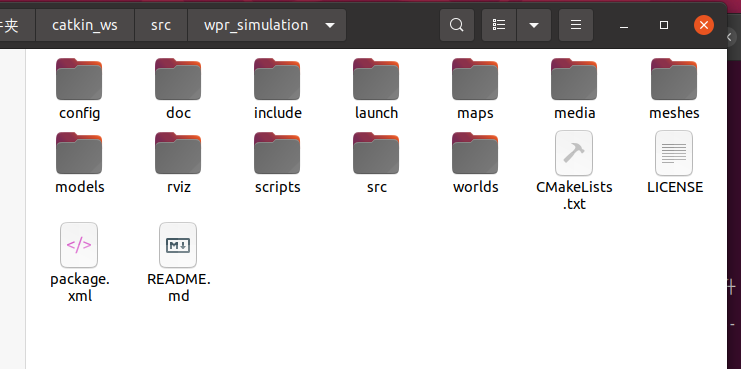The height and width of the screenshot is (369, 741).
Task: Click the "rviz" file name label
Action: pos(179,187)
